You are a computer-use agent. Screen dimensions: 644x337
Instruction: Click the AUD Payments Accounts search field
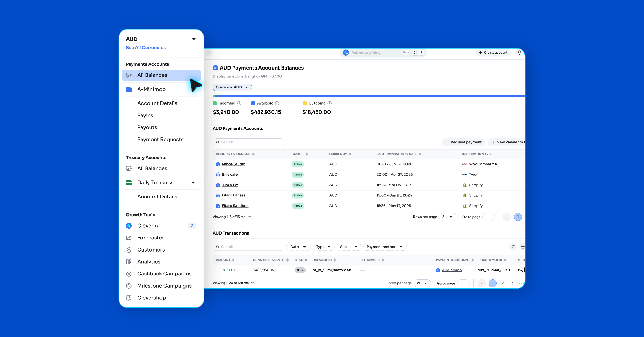tap(248, 142)
